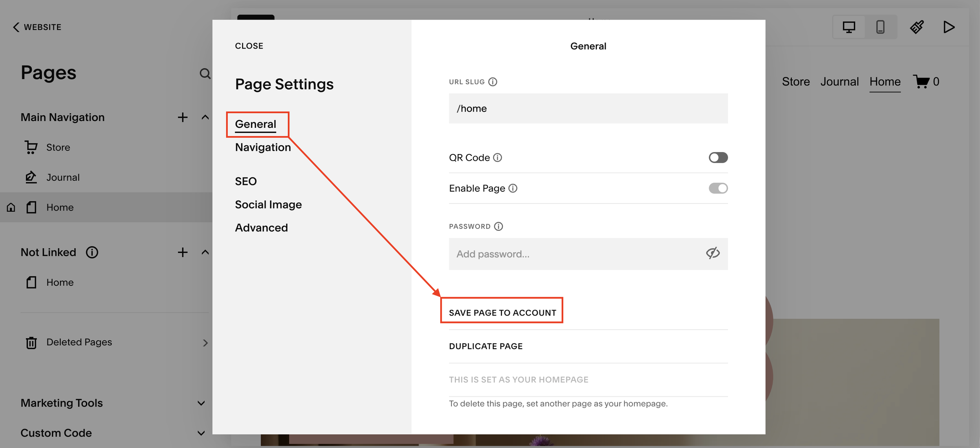The image size is (980, 448).
Task: Switch to mobile preview mode
Action: click(880, 27)
